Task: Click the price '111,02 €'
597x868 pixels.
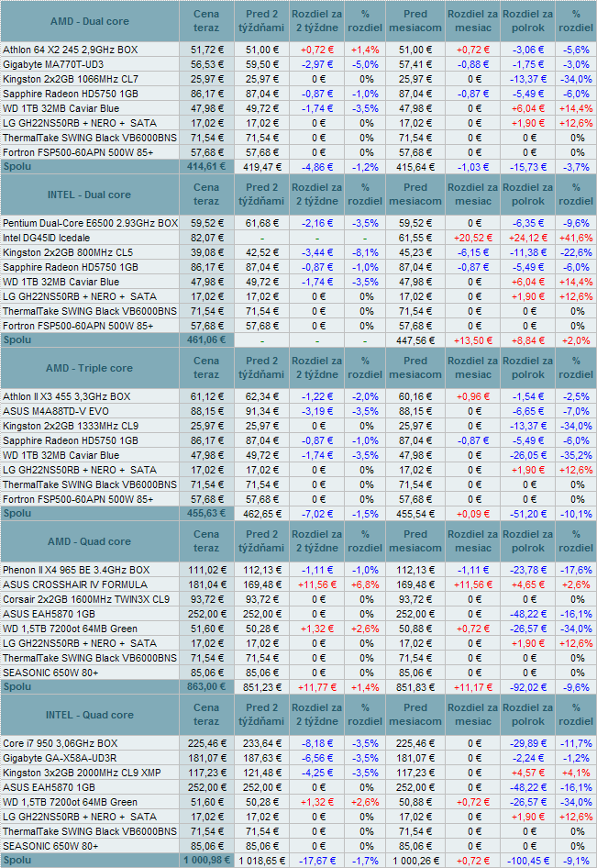Action: click(x=206, y=570)
